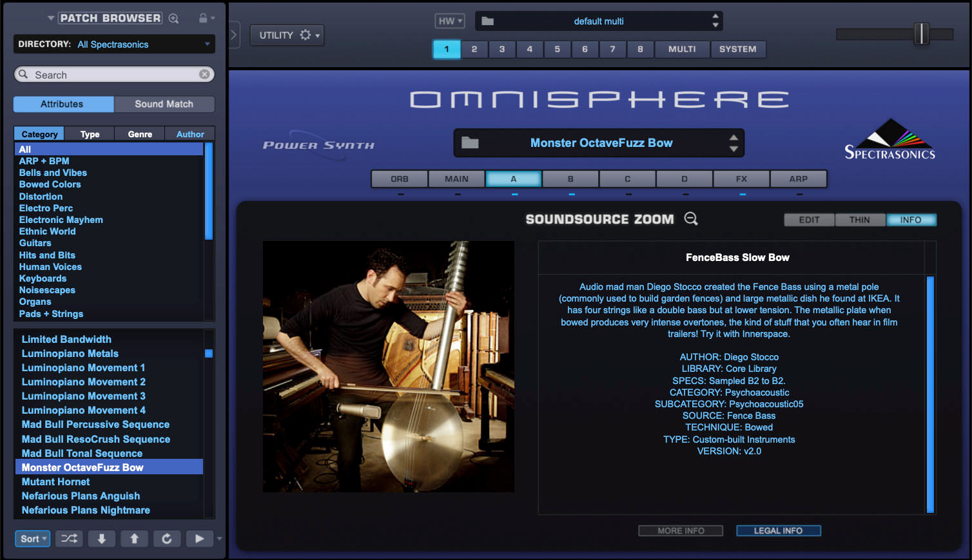Select the Genre attribute column
The height and width of the screenshot is (560, 972).
click(140, 134)
